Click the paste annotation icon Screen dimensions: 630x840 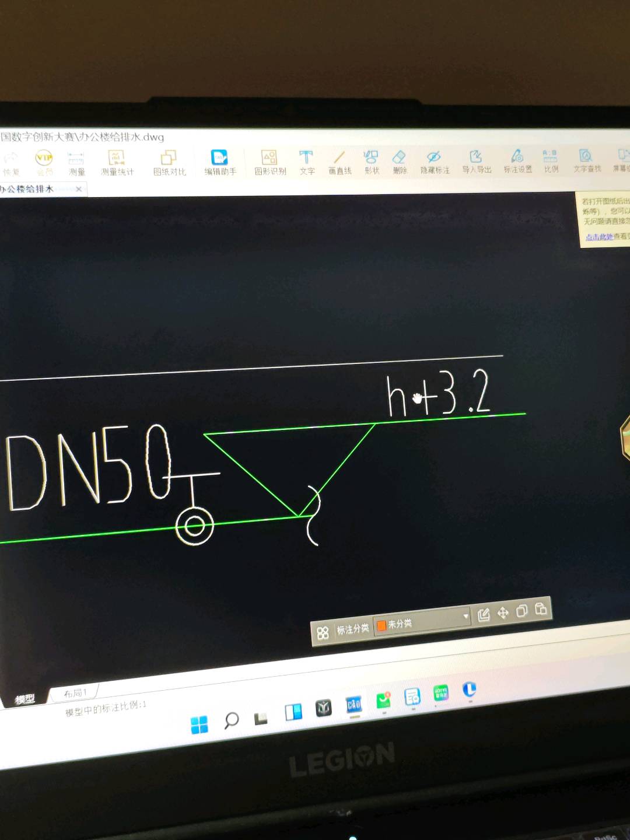541,608
